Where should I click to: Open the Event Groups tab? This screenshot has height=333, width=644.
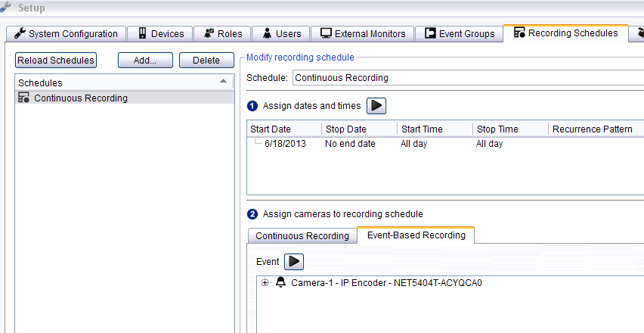tap(460, 33)
